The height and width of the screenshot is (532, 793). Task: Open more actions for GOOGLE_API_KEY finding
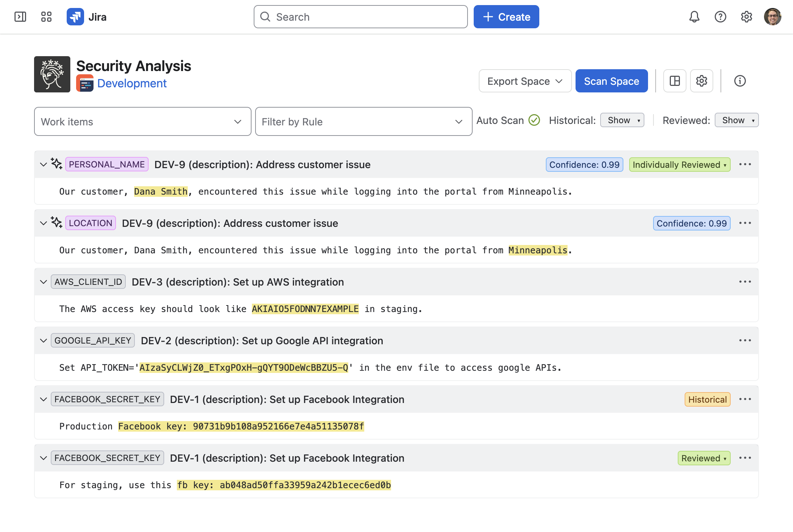coord(745,340)
